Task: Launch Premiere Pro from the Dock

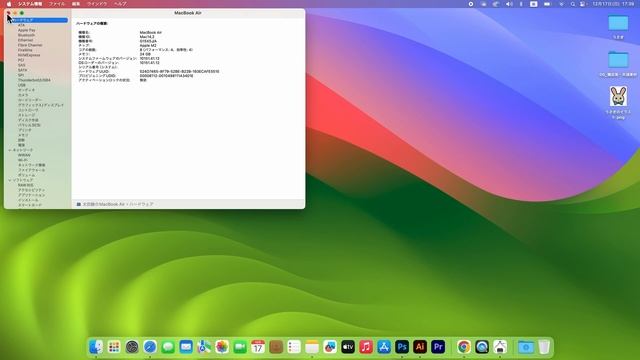Action: point(438,347)
